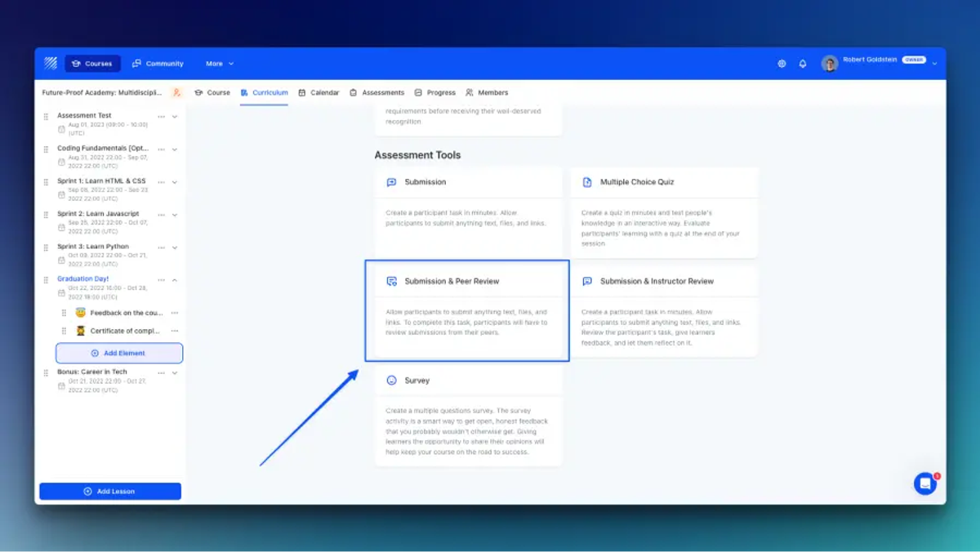Image resolution: width=980 pixels, height=552 pixels.
Task: Click the drag handle for Sprint 3
Action: coord(46,247)
